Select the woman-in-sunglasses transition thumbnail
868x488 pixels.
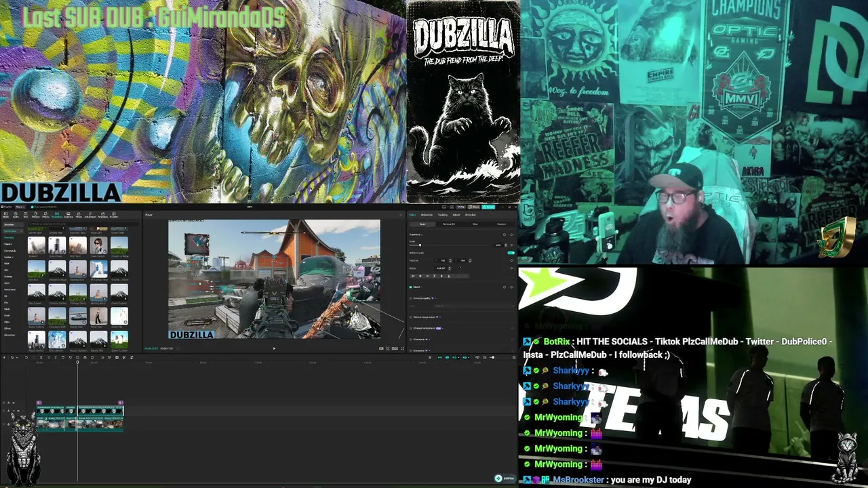[99, 244]
